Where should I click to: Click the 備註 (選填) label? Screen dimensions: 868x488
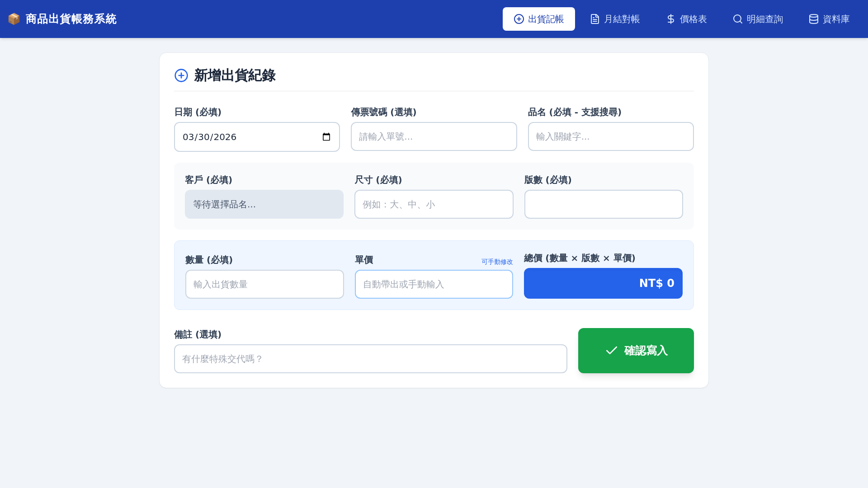coord(198,334)
